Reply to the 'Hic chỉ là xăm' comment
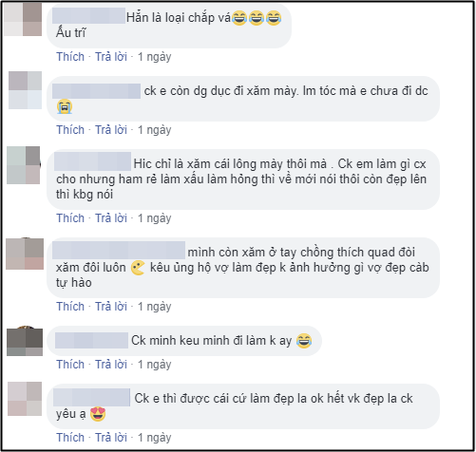Image resolution: width=476 pixels, height=452 pixels. pyautogui.click(x=111, y=218)
